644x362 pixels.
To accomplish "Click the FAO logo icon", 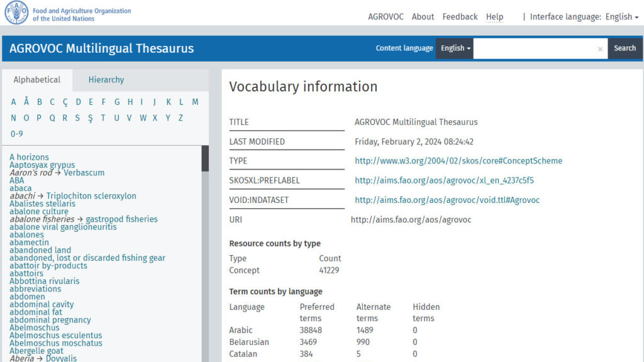I will (x=16, y=13).
